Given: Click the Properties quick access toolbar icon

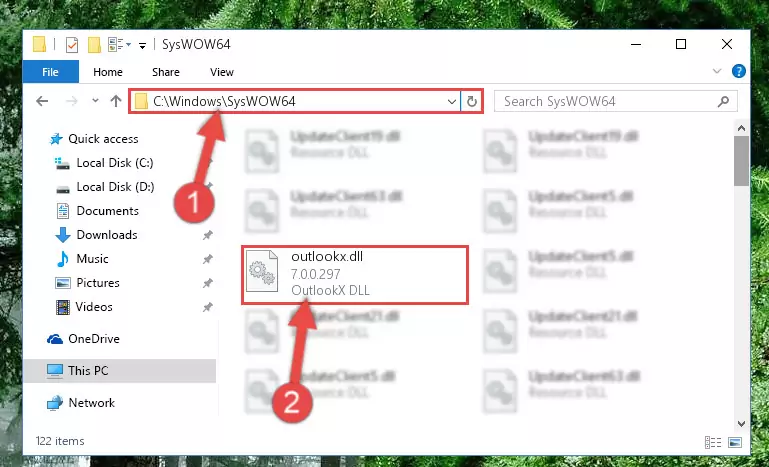Looking at the screenshot, I should [72, 45].
